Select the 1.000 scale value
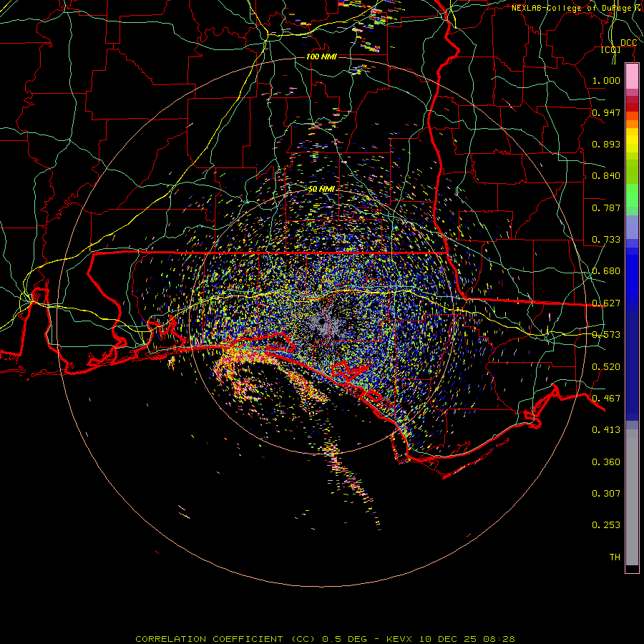Viewport: 644px width, 644px height. point(606,80)
